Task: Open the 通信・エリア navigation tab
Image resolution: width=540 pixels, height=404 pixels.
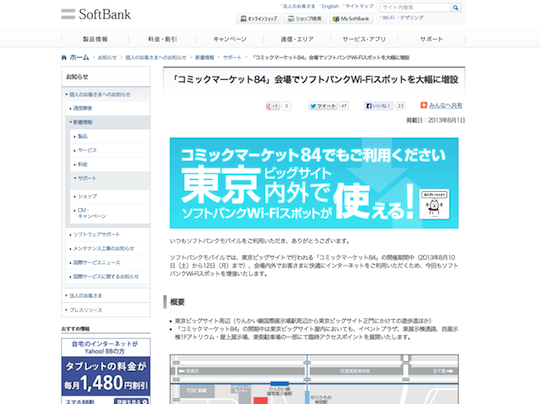Action: 297,39
